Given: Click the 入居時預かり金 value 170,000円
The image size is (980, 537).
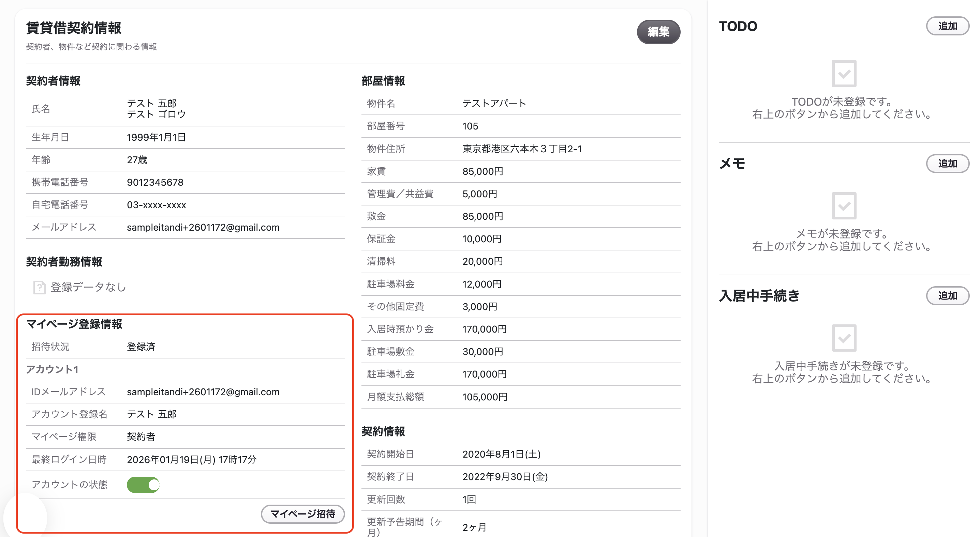Looking at the screenshot, I should click(485, 329).
